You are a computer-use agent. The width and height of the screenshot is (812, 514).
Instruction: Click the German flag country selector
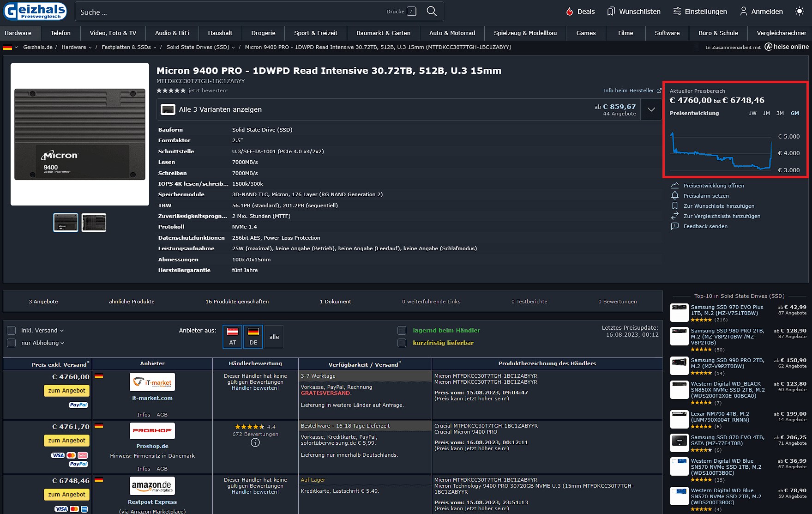10,47
